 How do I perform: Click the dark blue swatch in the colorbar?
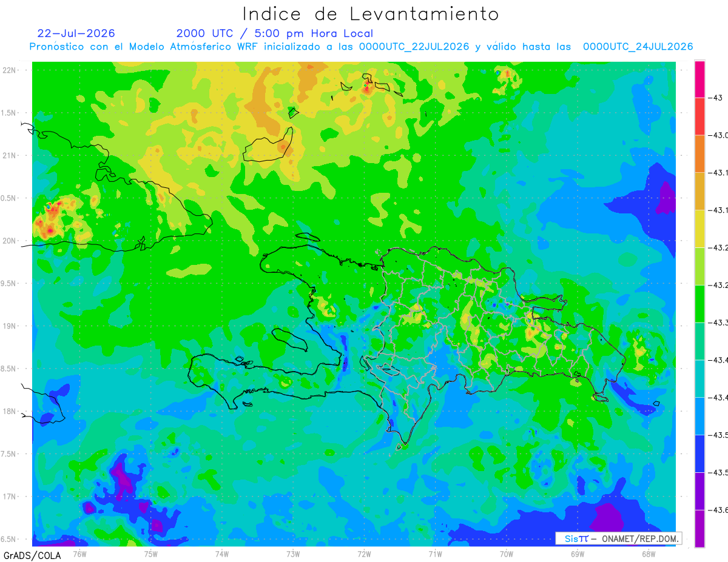(x=699, y=453)
